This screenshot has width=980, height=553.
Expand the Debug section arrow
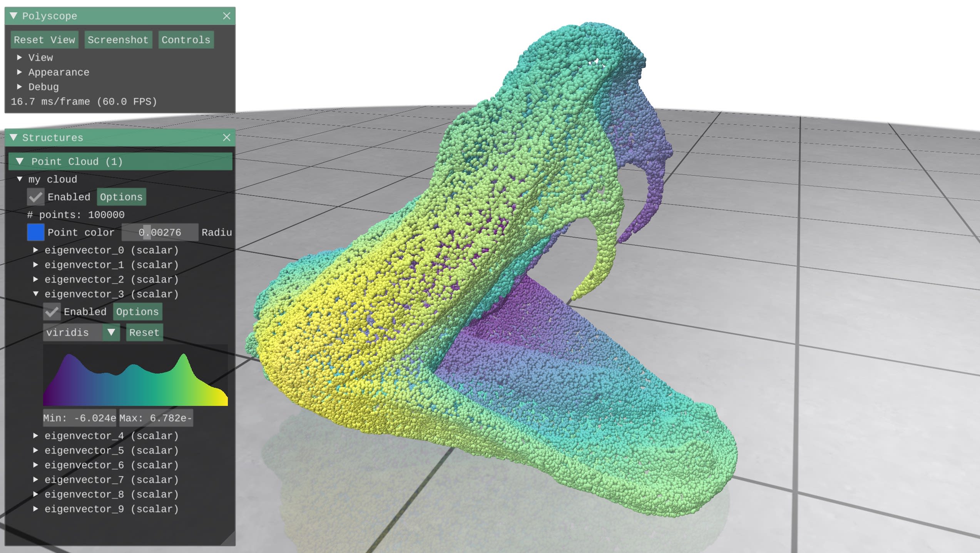(19, 87)
